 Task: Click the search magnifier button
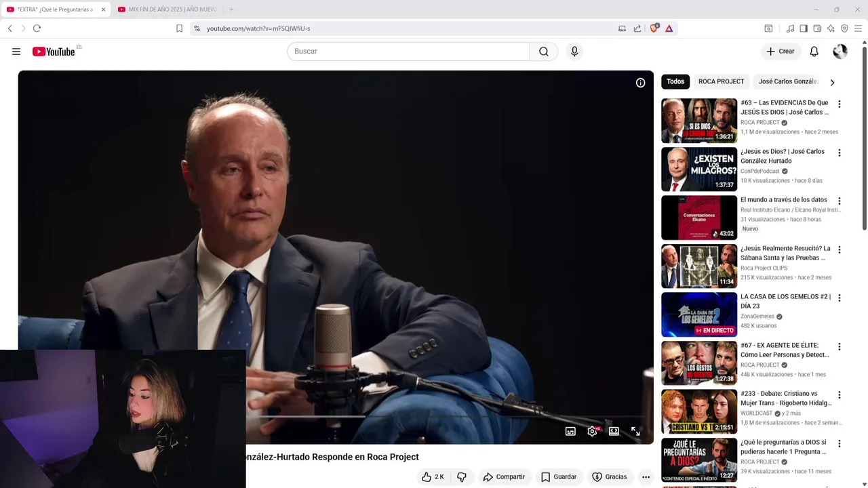click(x=544, y=52)
